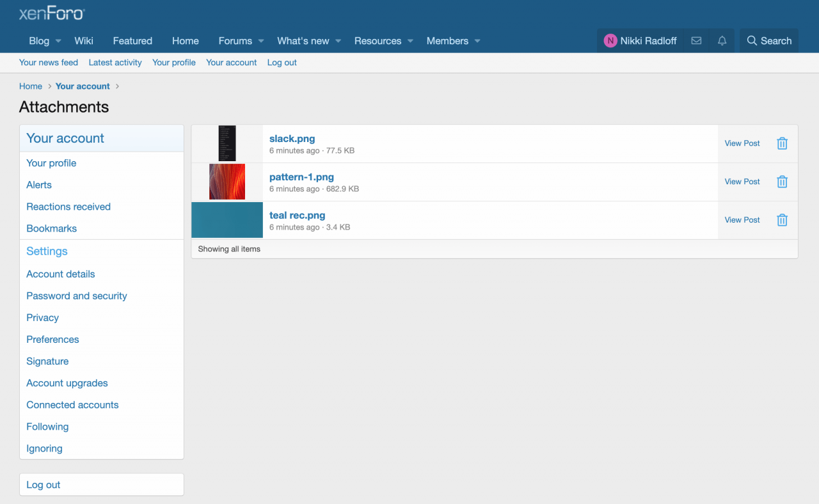
Task: Open the What's new dropdown arrow
Action: [338, 41]
